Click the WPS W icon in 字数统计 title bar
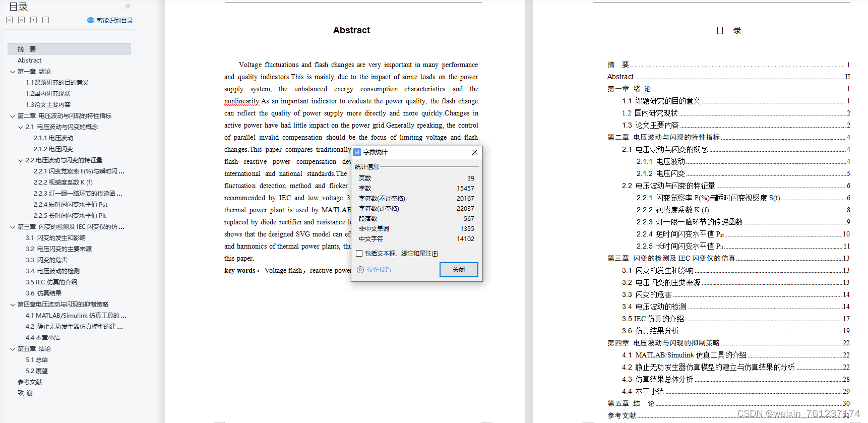868x423 pixels. (357, 152)
